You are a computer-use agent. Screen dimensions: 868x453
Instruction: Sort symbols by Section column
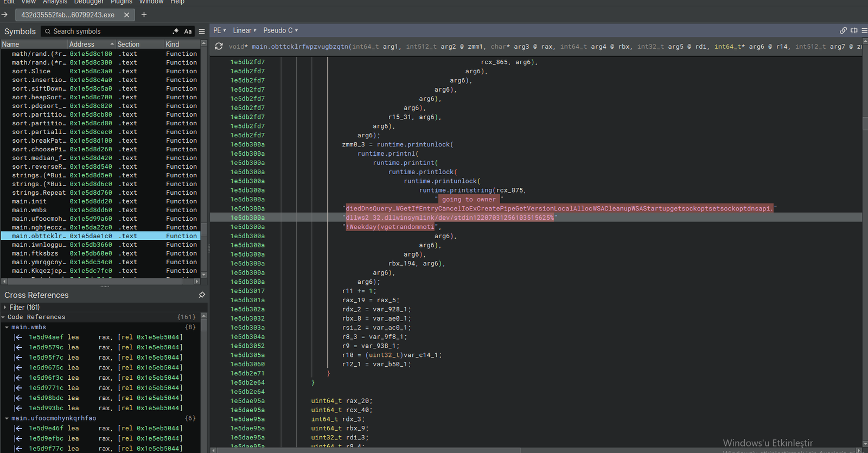[x=140, y=44]
